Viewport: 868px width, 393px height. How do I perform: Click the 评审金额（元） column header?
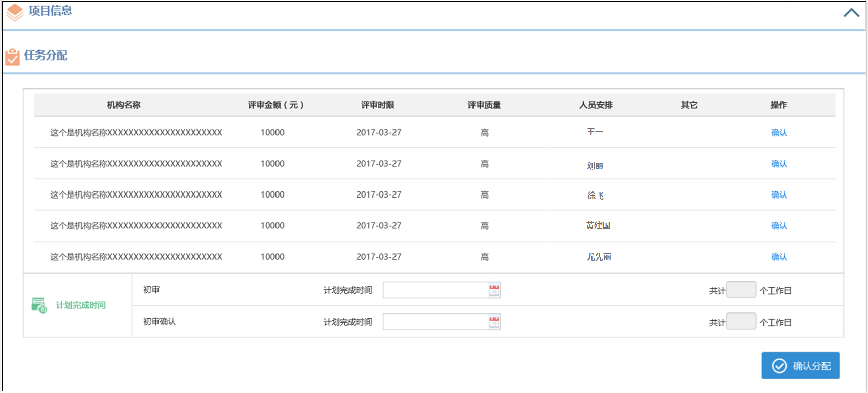point(275,105)
